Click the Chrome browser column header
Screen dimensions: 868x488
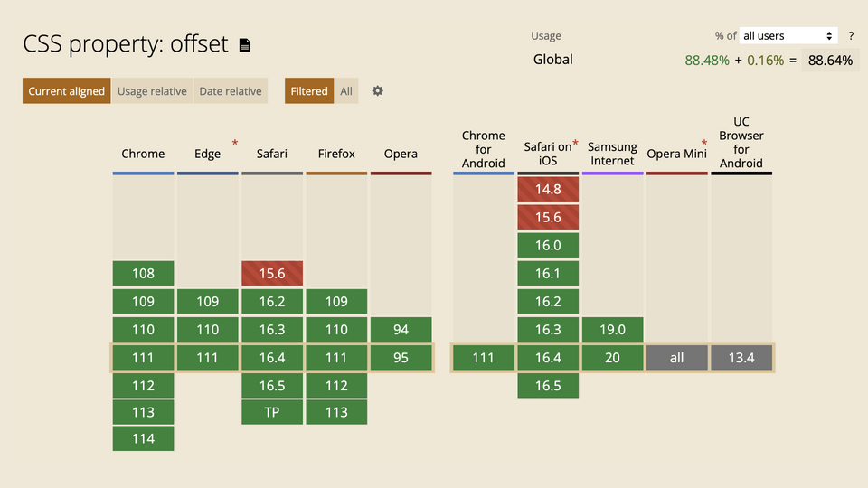pos(143,154)
